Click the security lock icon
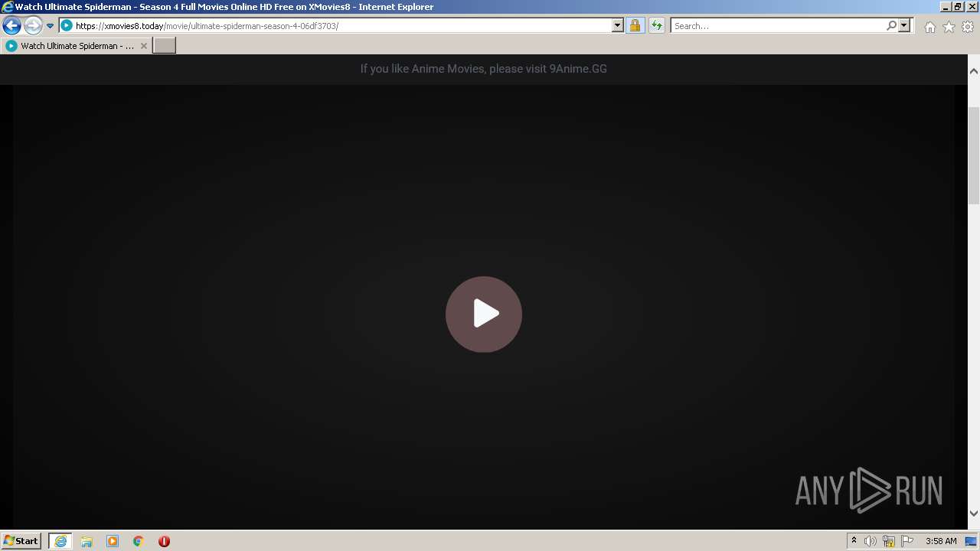980x551 pixels. 635,25
